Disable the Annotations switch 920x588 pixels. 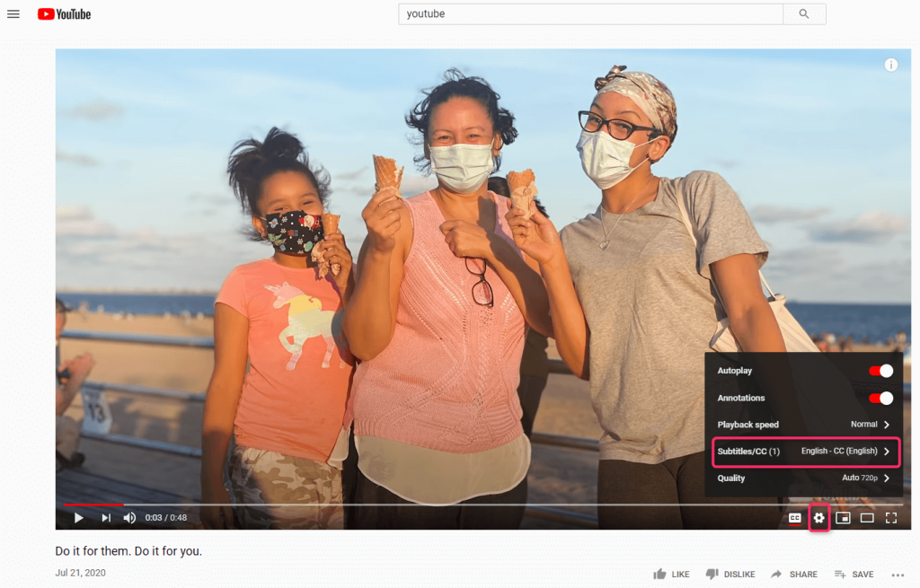coord(880,398)
